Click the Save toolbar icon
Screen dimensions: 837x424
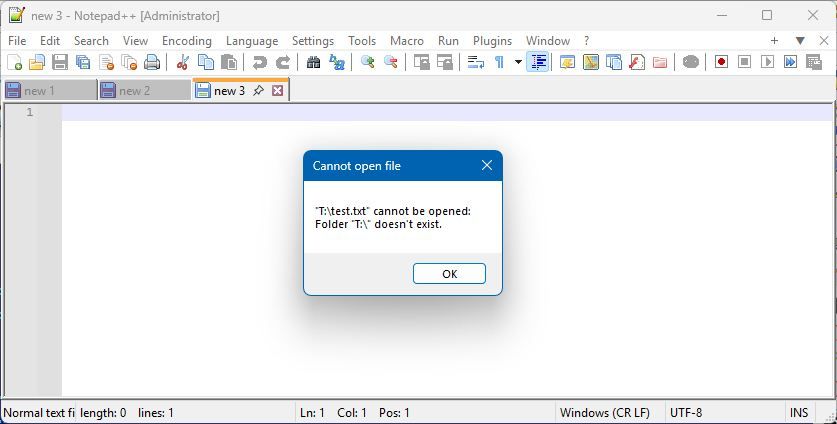(x=60, y=62)
